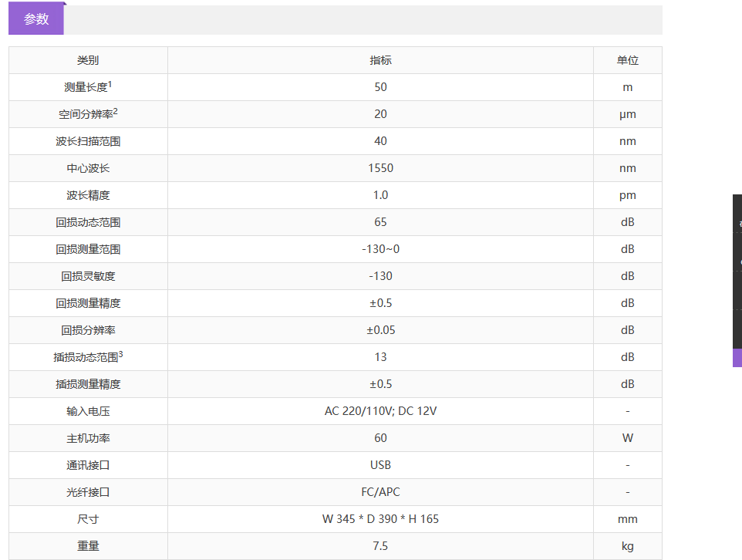This screenshot has width=742, height=560.
Task: Click the 插损动态范围 row label
Action: click(x=88, y=357)
